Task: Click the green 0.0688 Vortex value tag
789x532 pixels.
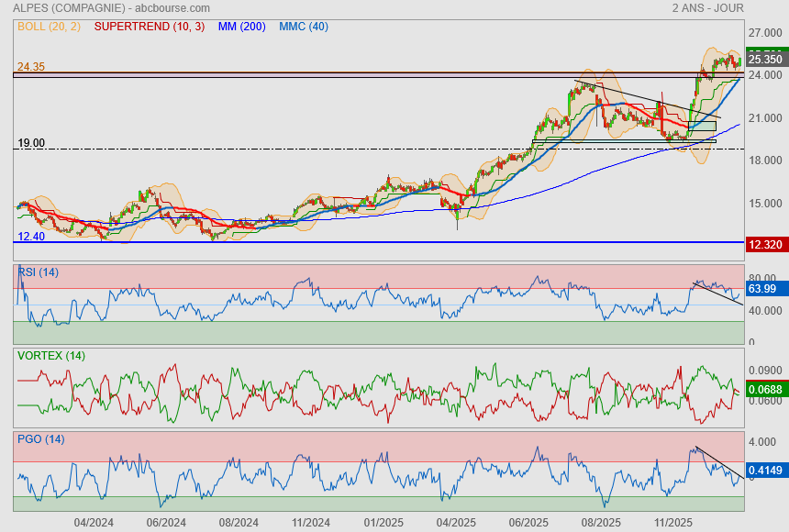Action: tap(764, 390)
